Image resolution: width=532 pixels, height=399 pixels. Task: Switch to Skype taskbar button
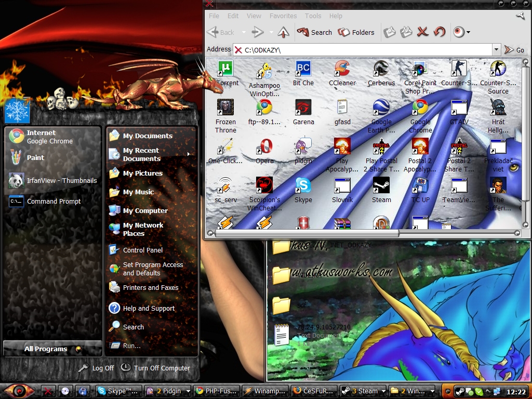(118, 391)
